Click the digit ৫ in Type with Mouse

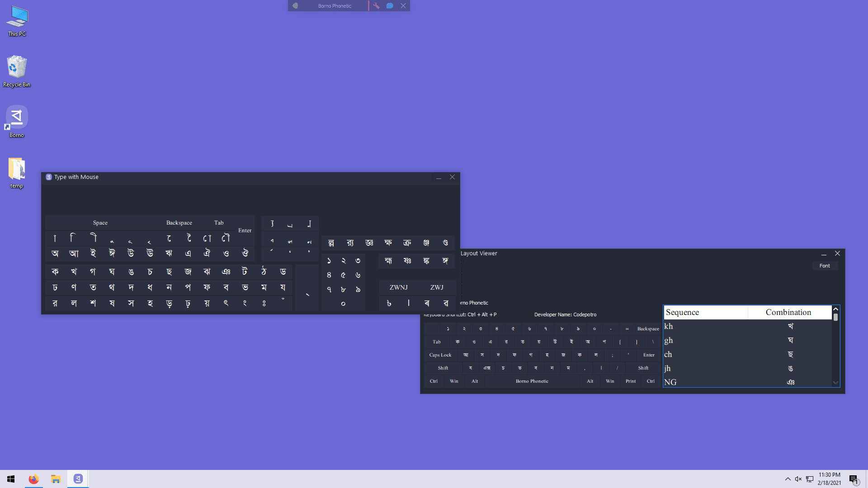click(344, 275)
